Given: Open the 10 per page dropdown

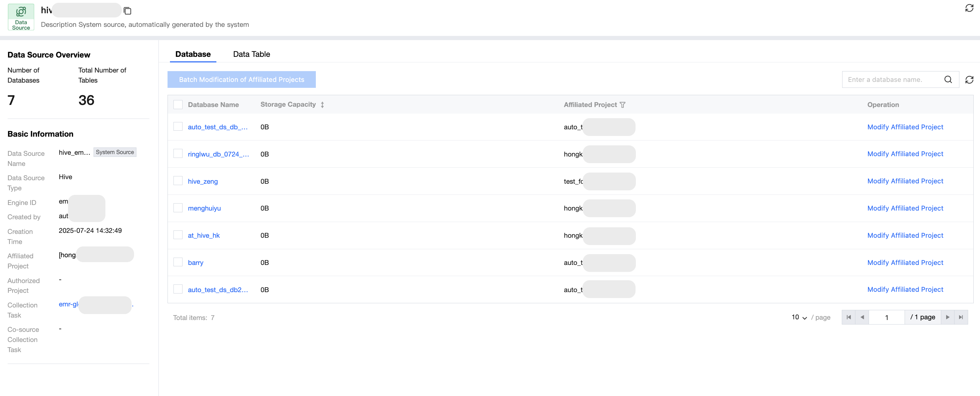Looking at the screenshot, I should pyautogui.click(x=799, y=317).
